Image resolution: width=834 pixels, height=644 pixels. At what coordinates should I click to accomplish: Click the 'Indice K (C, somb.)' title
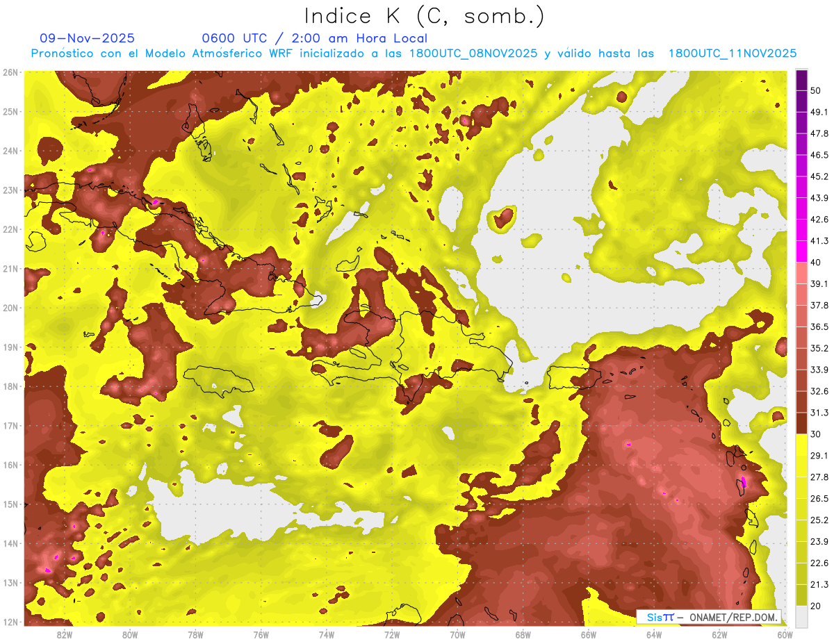click(x=424, y=16)
